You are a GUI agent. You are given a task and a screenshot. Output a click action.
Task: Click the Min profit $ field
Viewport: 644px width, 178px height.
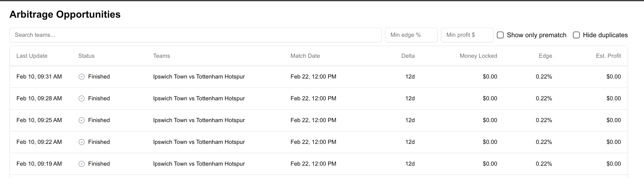[x=467, y=35]
